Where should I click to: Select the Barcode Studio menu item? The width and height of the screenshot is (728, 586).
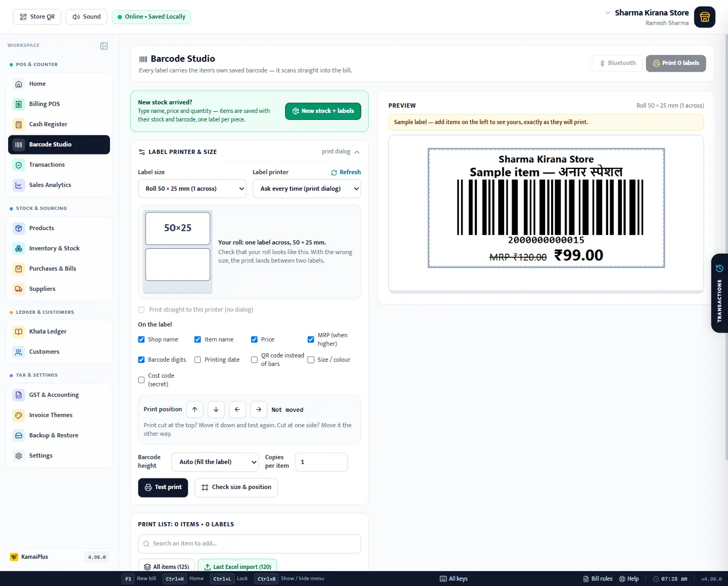pos(59,145)
